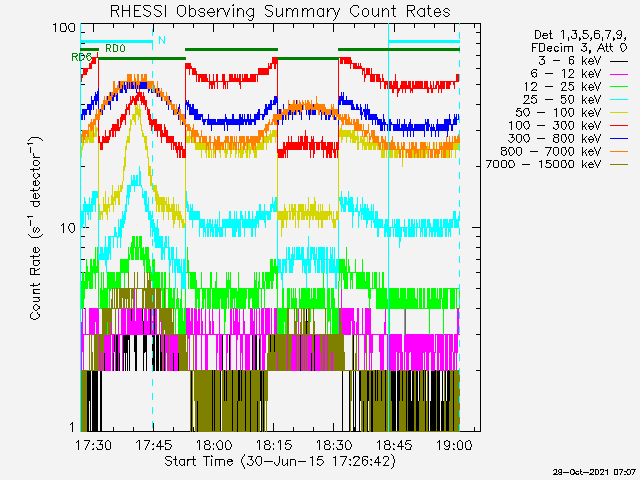Screen dimensions: 640x480
Task: Click the 18:30 time axis label
Action: pyautogui.click(x=334, y=445)
